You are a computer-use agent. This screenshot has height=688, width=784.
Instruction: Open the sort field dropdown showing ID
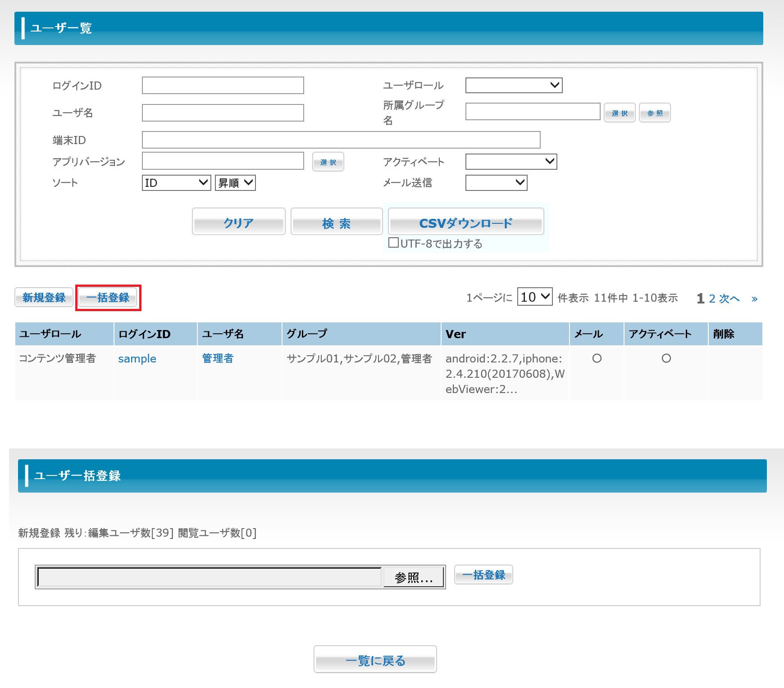176,183
